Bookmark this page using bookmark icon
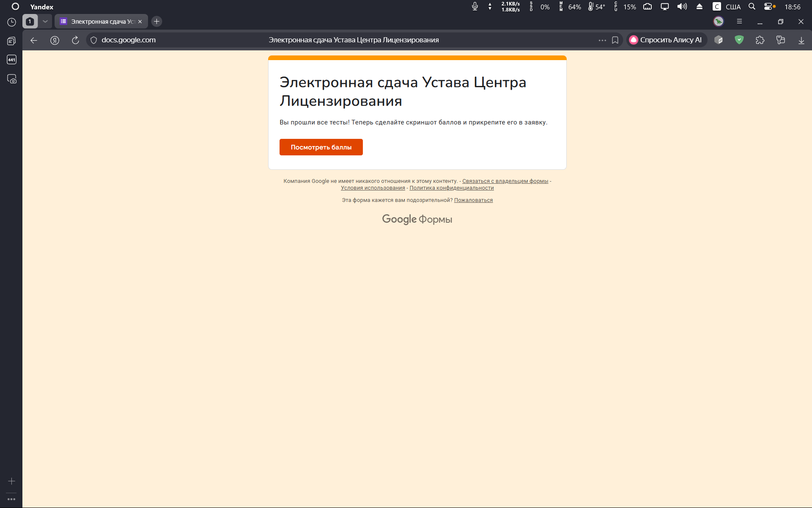The width and height of the screenshot is (812, 508). tap(615, 40)
